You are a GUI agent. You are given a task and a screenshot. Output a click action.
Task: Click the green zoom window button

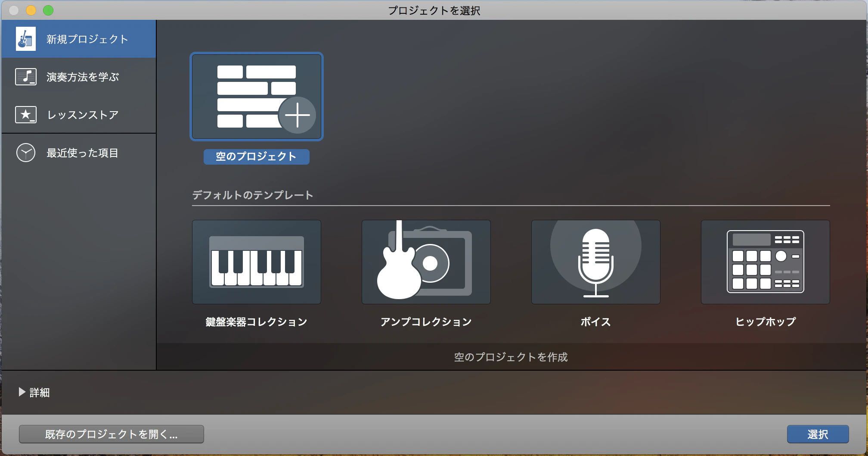pyautogui.click(x=48, y=10)
